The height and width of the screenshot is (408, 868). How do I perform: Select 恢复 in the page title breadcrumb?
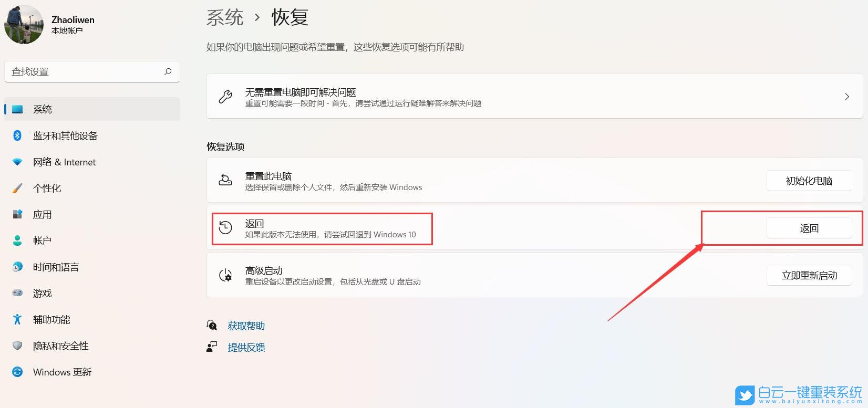[290, 17]
